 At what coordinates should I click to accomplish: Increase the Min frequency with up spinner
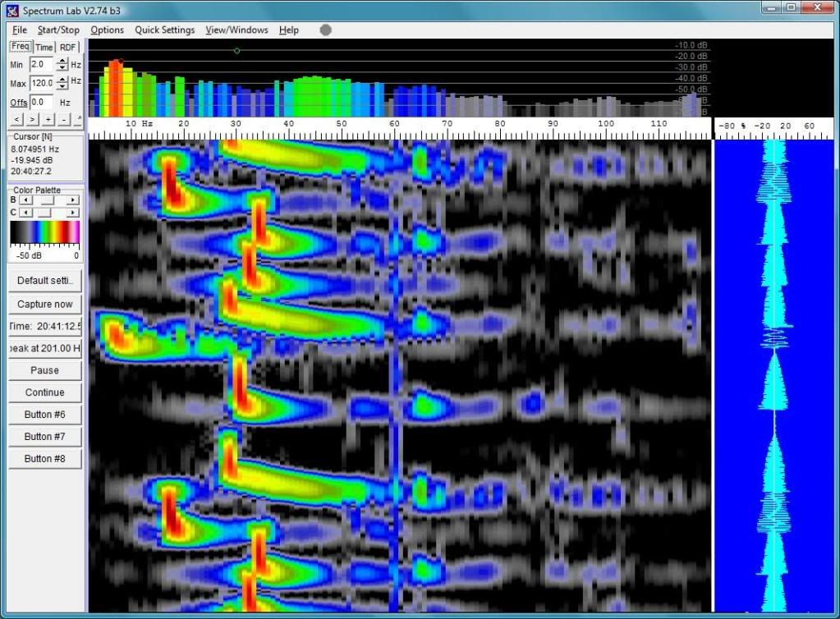(x=62, y=60)
